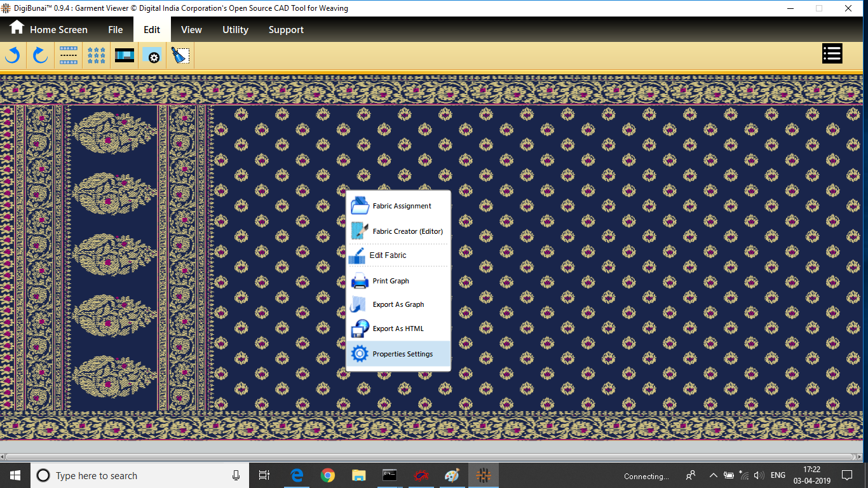The image size is (868, 488).
Task: Click the nine-flower repeat pattern icon
Action: [97, 56]
